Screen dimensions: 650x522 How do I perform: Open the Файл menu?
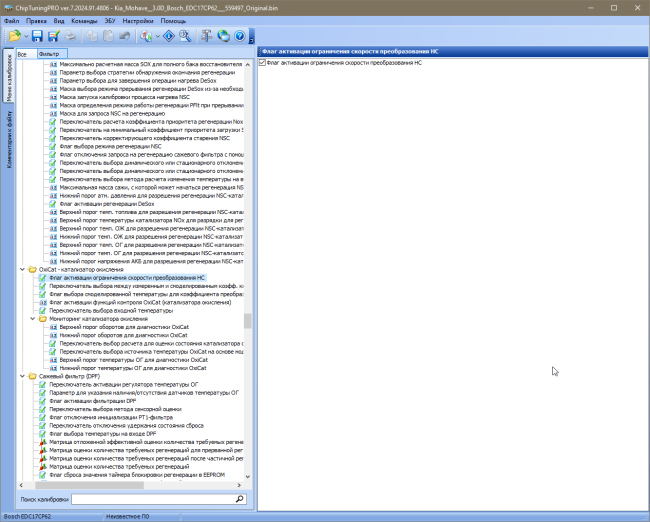coord(11,21)
